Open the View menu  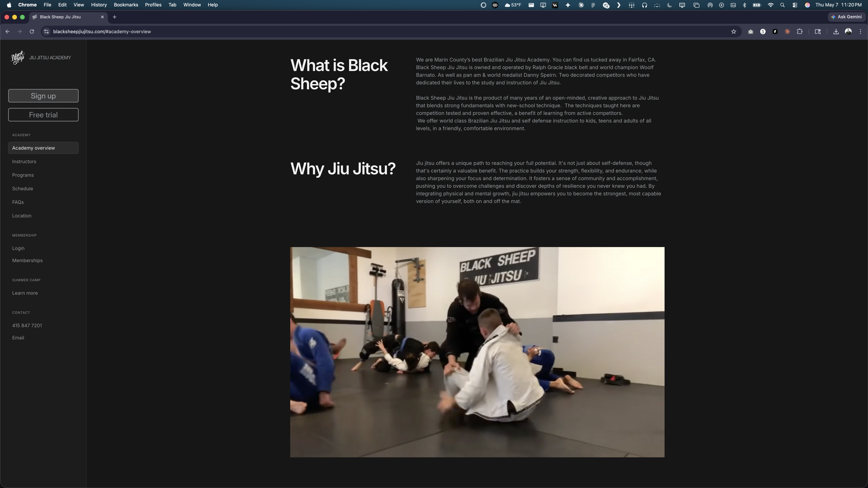point(78,5)
